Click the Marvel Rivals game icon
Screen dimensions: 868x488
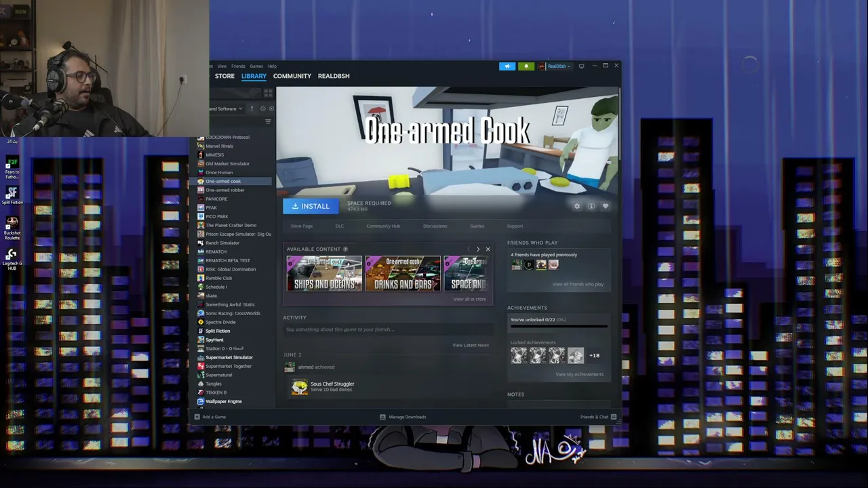click(x=201, y=146)
